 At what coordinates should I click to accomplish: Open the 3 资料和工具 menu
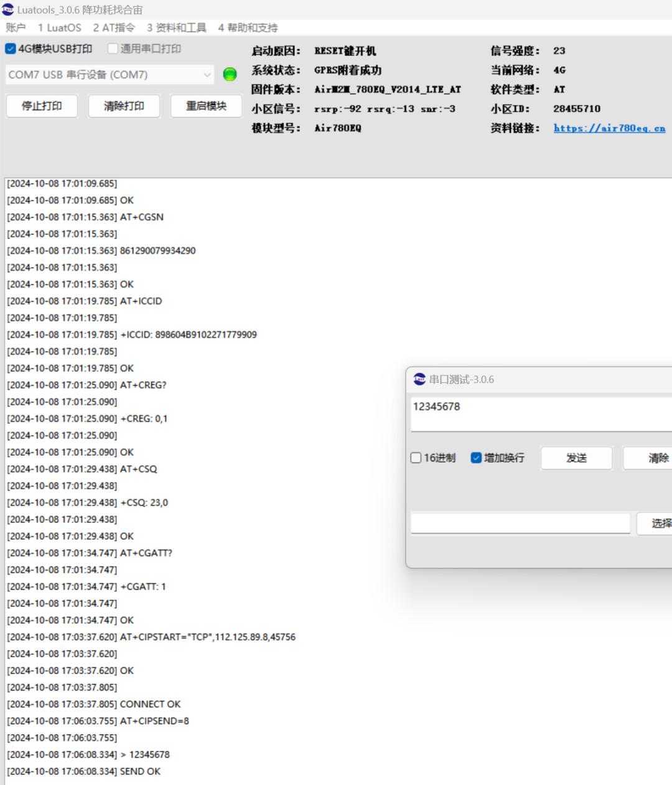(176, 27)
